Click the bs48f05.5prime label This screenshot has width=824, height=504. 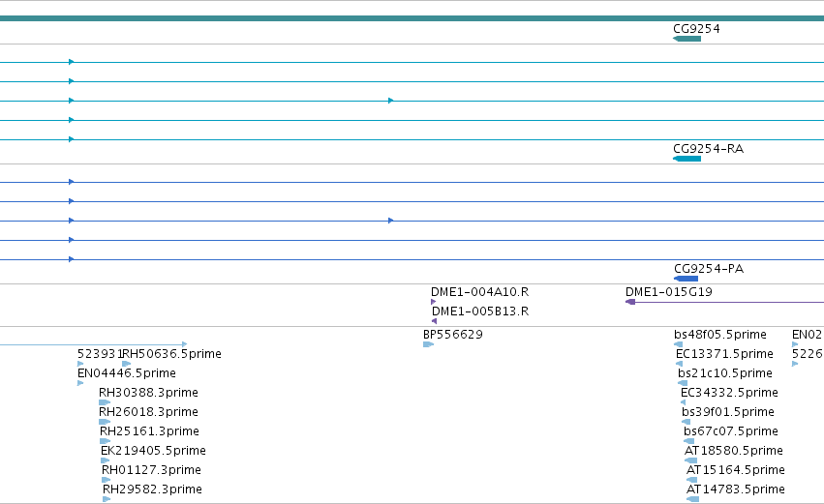tap(720, 335)
